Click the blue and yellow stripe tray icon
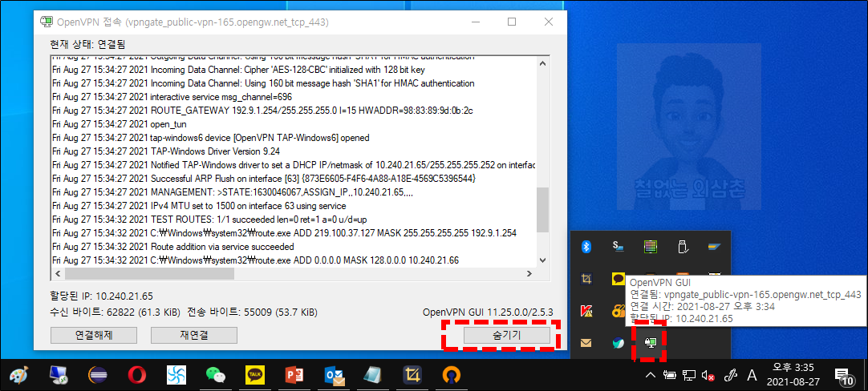The width and height of the screenshot is (868, 391). [715, 247]
